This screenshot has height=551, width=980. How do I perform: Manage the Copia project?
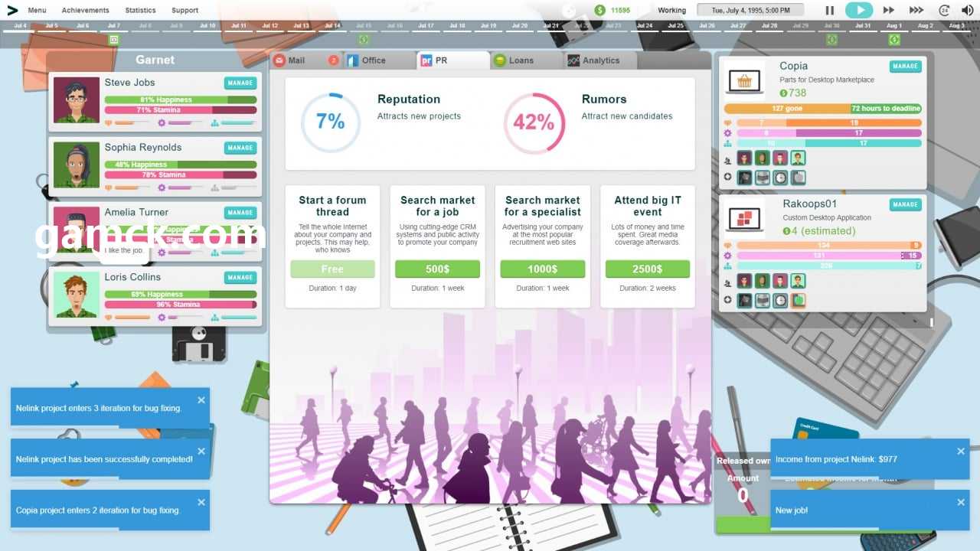906,67
